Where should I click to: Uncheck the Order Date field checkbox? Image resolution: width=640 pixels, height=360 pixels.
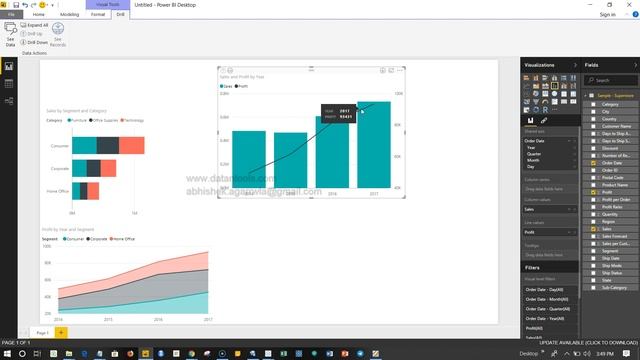(593, 163)
